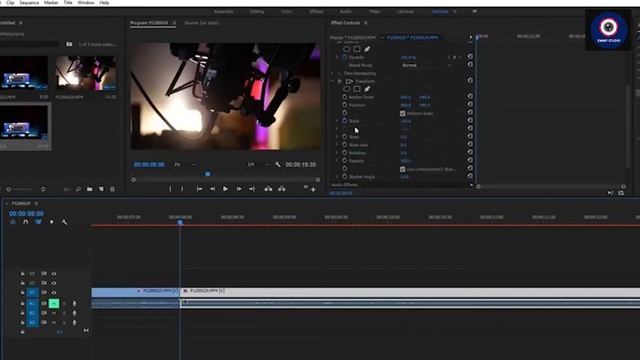
Task: Click the Mark In icon
Action: [170, 189]
